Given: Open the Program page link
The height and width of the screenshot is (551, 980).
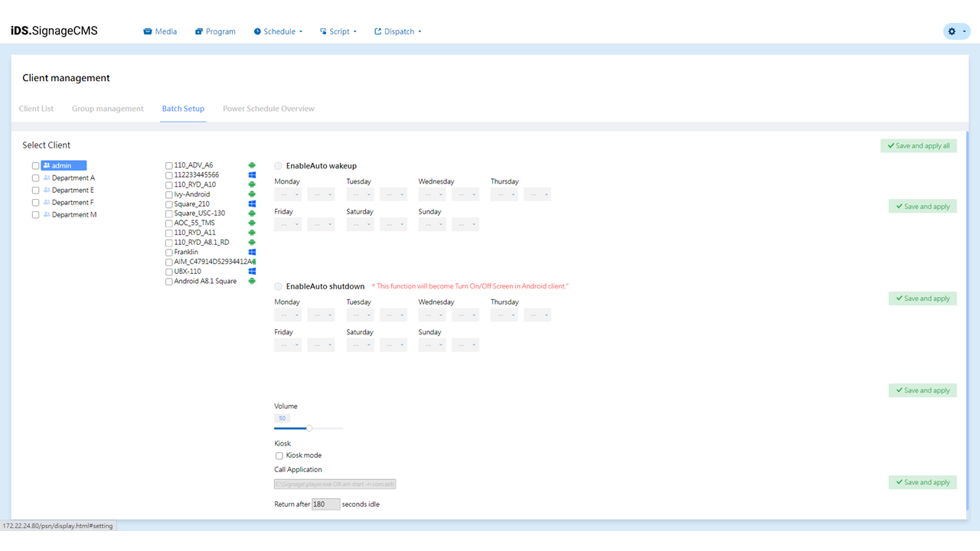Looking at the screenshot, I should [x=215, y=31].
